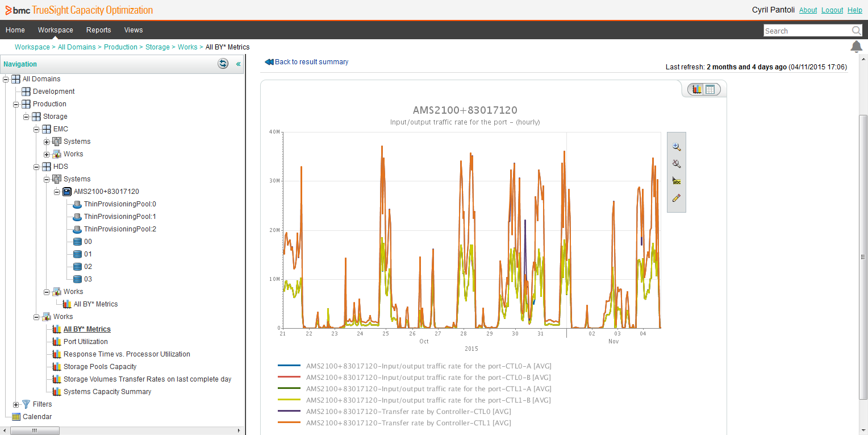
Task: Click the Development domain icon
Action: coord(26,92)
